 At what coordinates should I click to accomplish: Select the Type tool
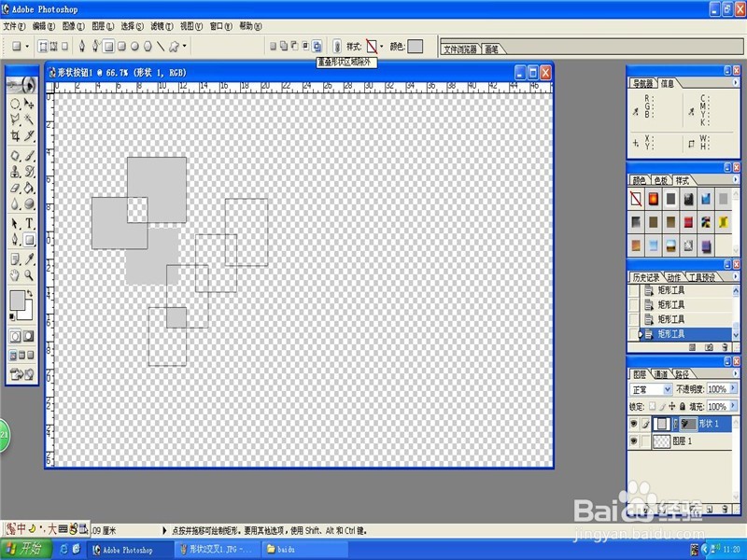pyautogui.click(x=29, y=223)
